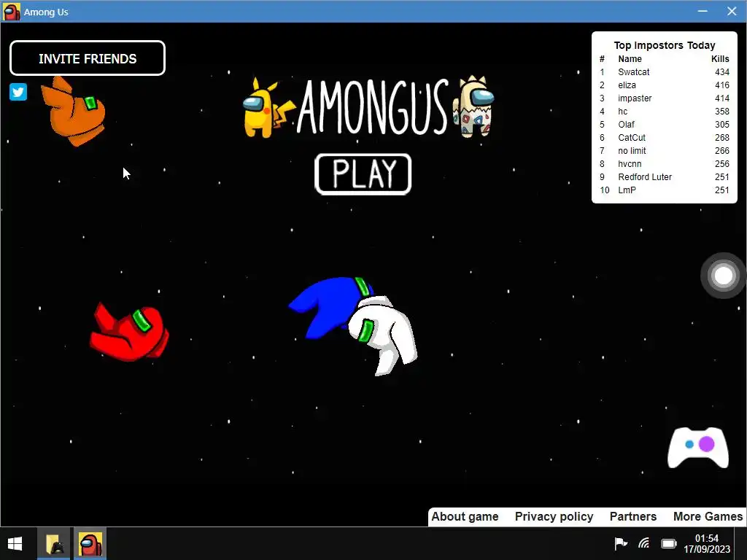Click the AMONGUS title logo

[373, 106]
